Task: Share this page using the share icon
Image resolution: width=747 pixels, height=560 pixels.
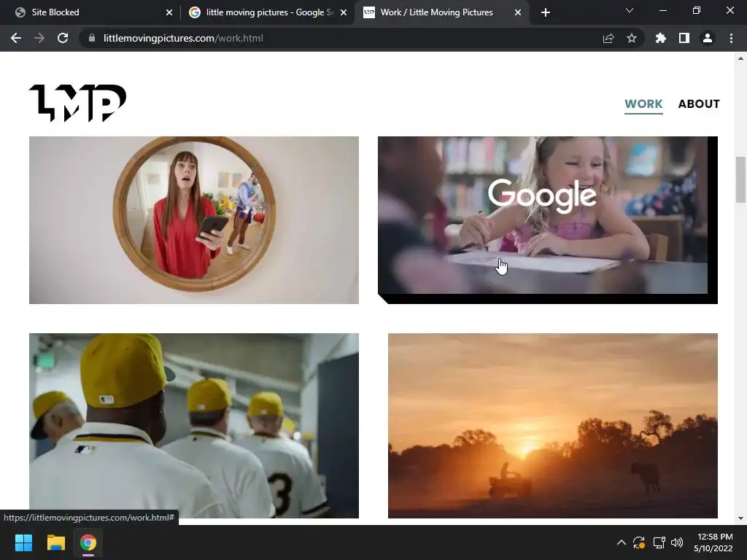Action: 608,38
